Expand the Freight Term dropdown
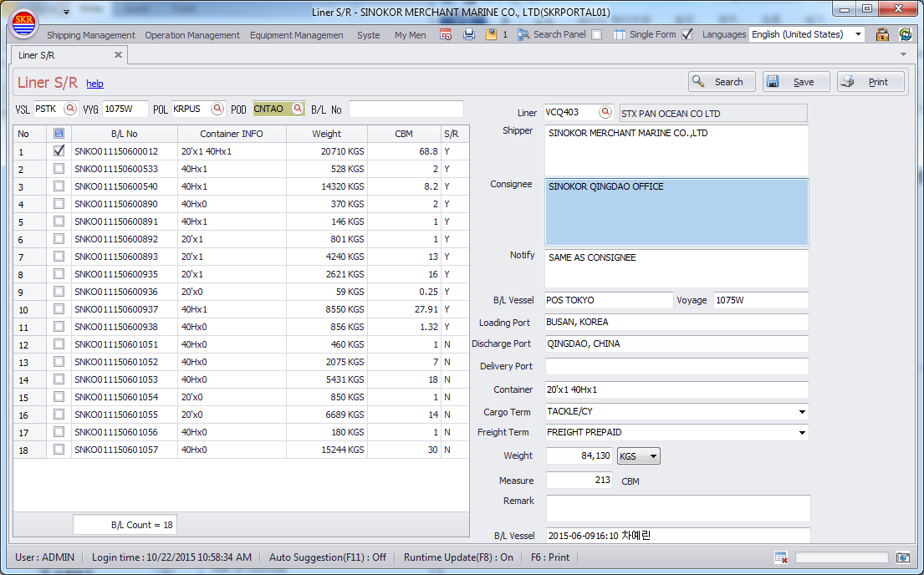This screenshot has width=924, height=575. [x=802, y=432]
